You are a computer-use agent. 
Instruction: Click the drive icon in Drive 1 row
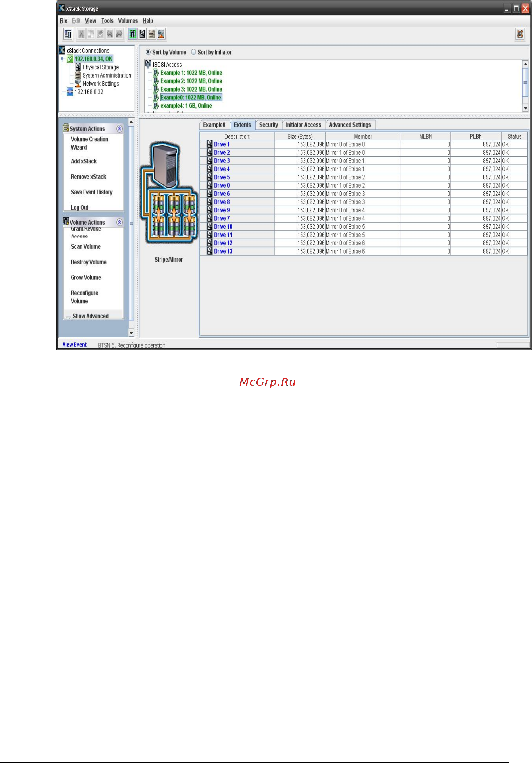pos(210,144)
